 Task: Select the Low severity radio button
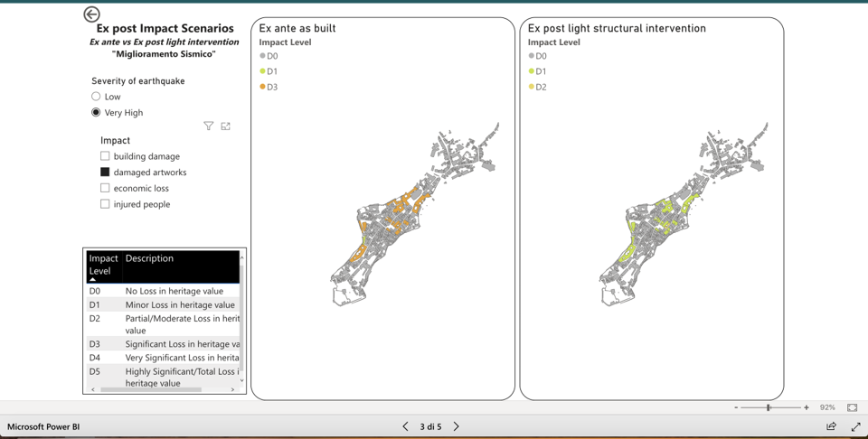tap(96, 97)
